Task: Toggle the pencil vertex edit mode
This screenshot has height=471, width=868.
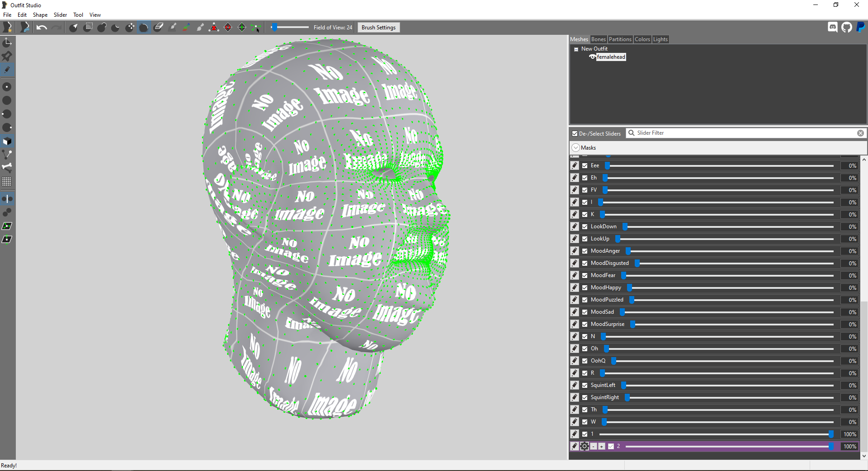Action: [x=7, y=70]
